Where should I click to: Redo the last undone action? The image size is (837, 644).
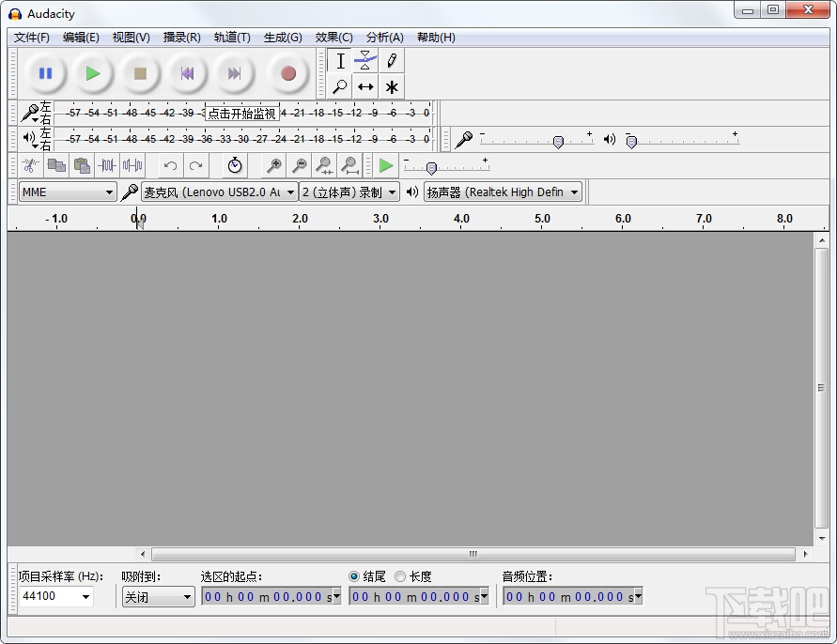click(196, 166)
